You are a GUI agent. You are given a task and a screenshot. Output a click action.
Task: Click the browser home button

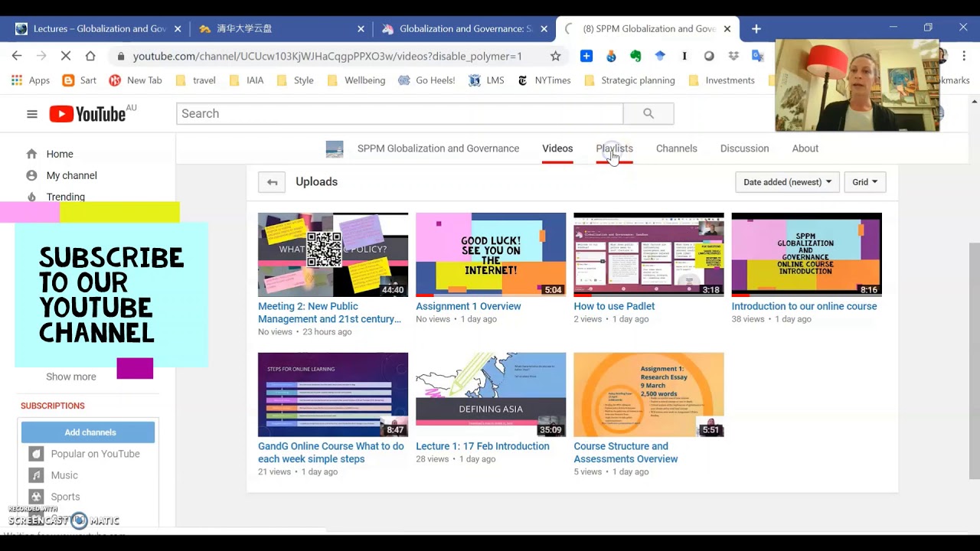pos(90,56)
